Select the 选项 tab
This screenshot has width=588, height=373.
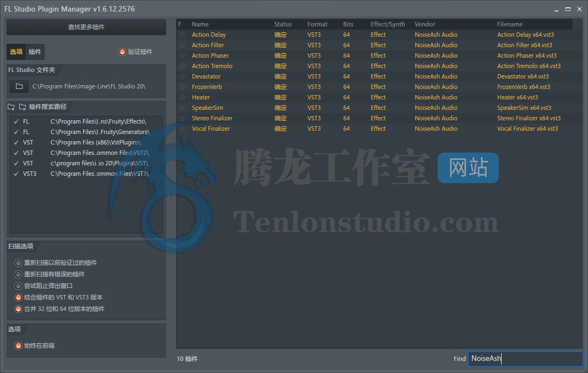(17, 52)
